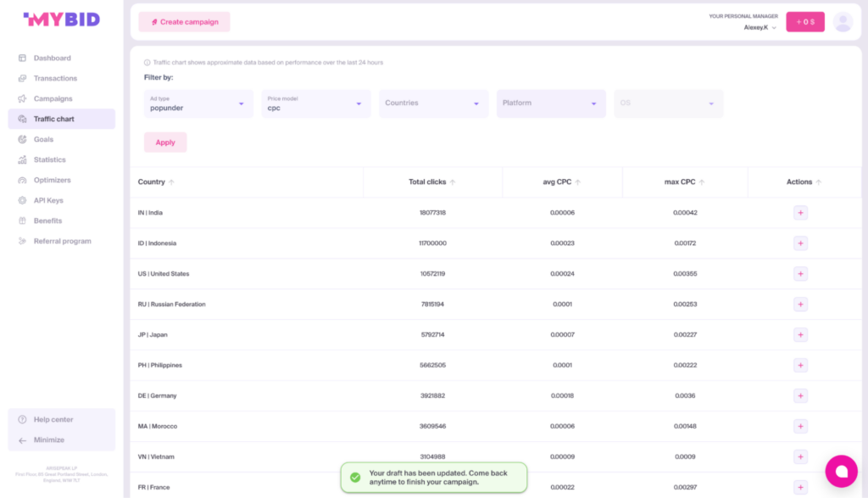868x498 pixels.
Task: Add campaign for France row
Action: pyautogui.click(x=800, y=487)
